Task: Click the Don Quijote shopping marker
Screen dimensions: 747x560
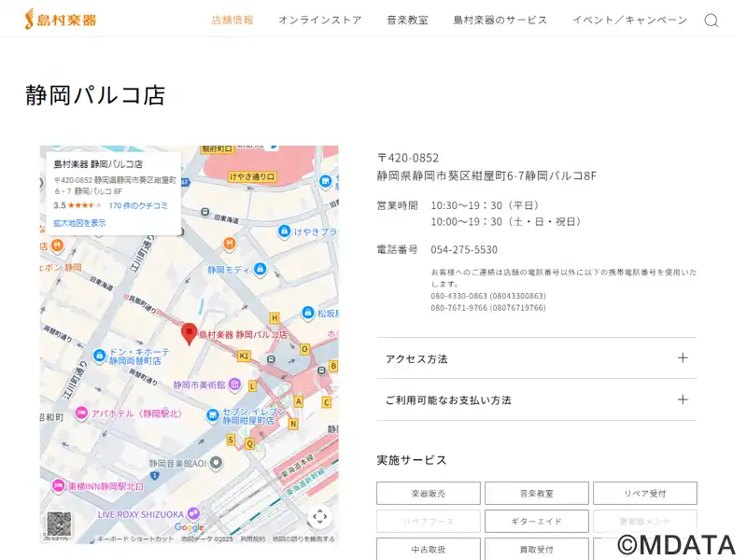Action: 99,356
